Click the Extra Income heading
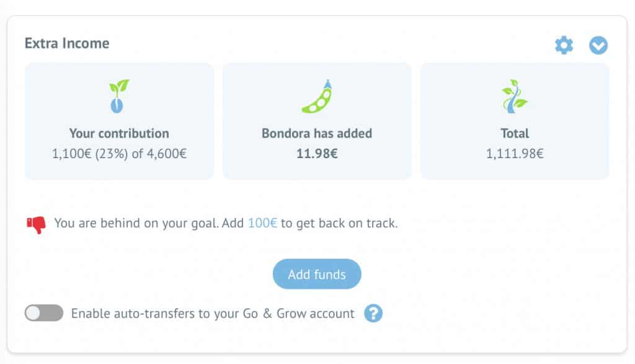635x364 pixels. click(x=67, y=43)
